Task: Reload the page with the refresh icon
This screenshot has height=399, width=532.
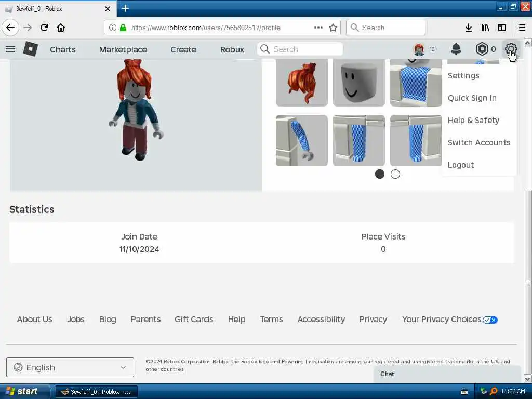Action: coord(44,28)
